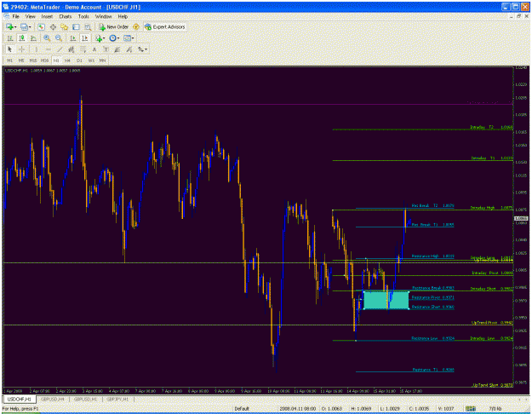Screen dimensions: 532x414
Task: Zoom in on the chart
Action: [47, 38]
